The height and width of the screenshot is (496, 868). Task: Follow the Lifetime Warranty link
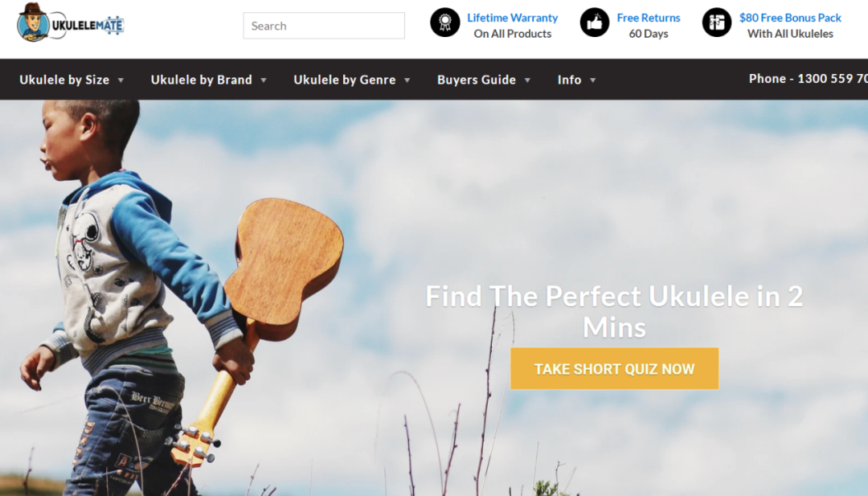[x=513, y=18]
